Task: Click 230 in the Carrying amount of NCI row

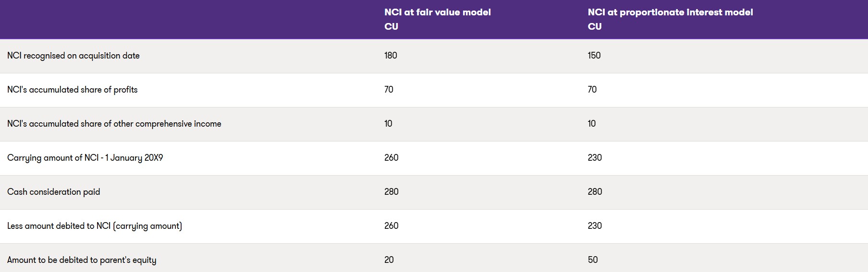Action: (x=595, y=158)
